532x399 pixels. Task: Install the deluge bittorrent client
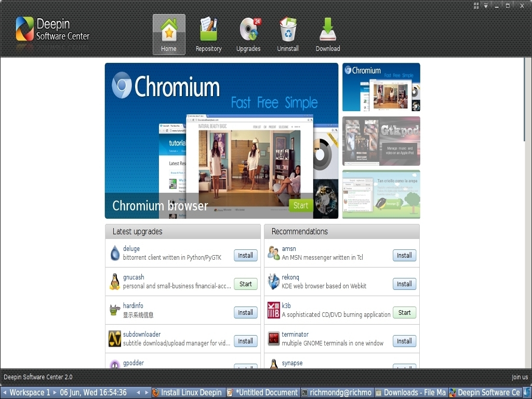pyautogui.click(x=245, y=255)
